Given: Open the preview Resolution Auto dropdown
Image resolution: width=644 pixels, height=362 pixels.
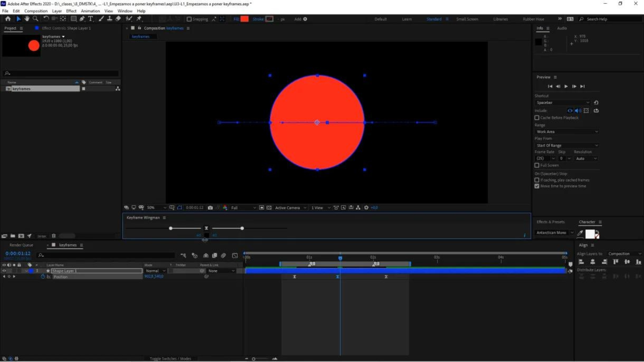Looking at the screenshot, I should click(x=586, y=159).
